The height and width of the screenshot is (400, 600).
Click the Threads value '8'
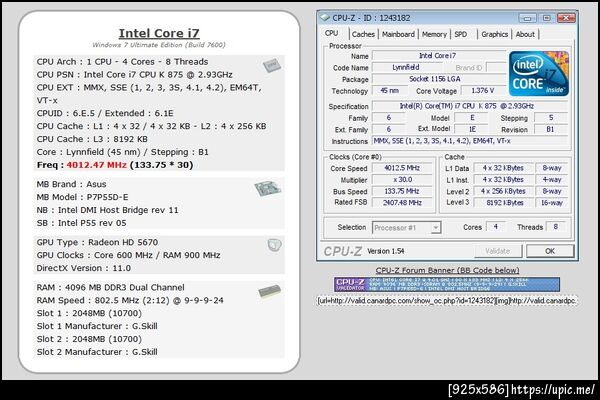556,227
